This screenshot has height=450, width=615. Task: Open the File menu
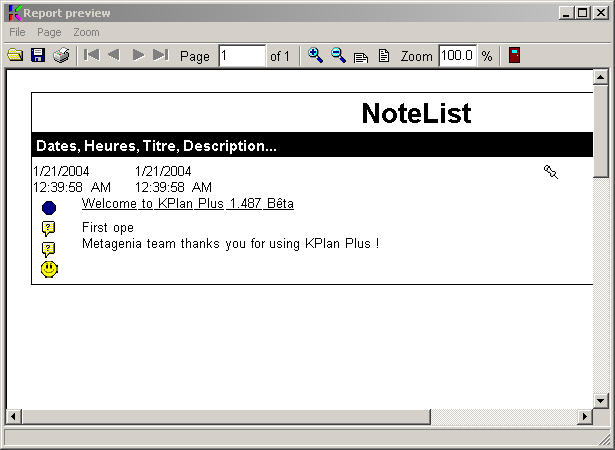[x=17, y=32]
